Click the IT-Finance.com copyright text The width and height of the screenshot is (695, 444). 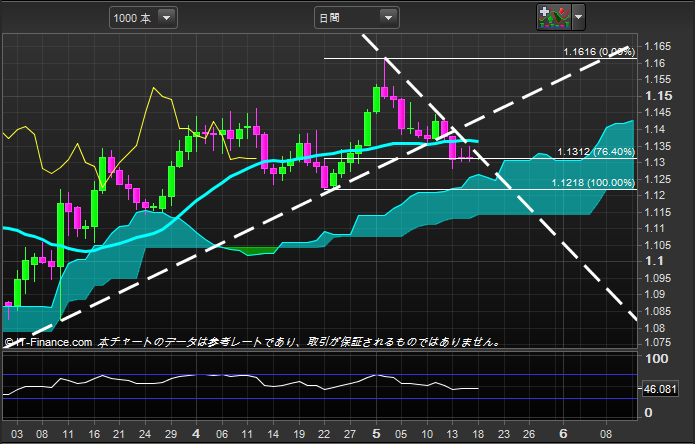pos(49,342)
